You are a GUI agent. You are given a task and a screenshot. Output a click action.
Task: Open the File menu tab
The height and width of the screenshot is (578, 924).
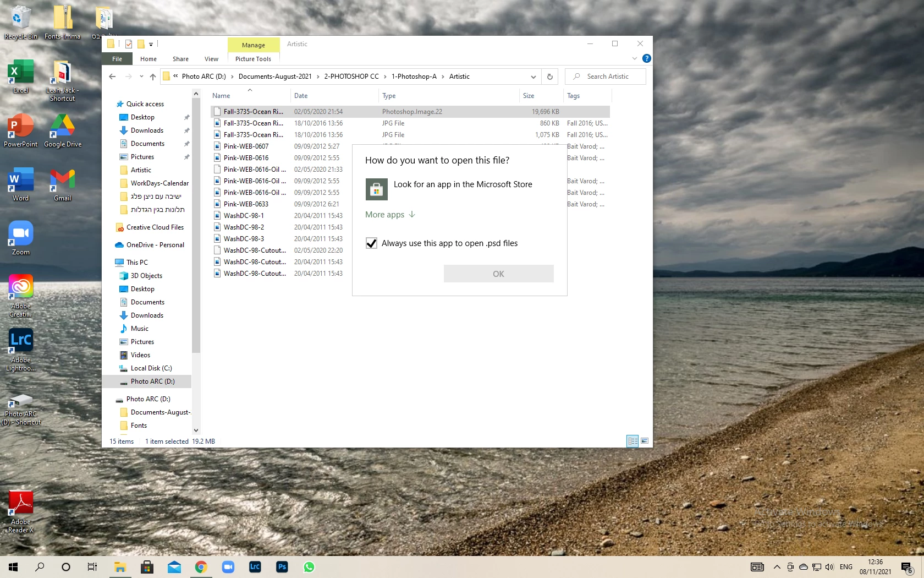click(117, 59)
